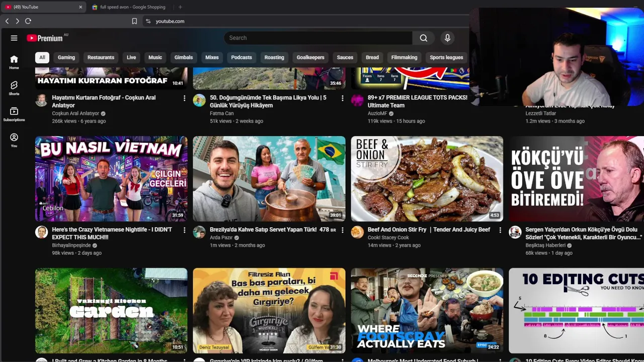The width and height of the screenshot is (644, 362).
Task: Open the Beşiktaş Haberleri channel avatar
Action: coord(515,232)
